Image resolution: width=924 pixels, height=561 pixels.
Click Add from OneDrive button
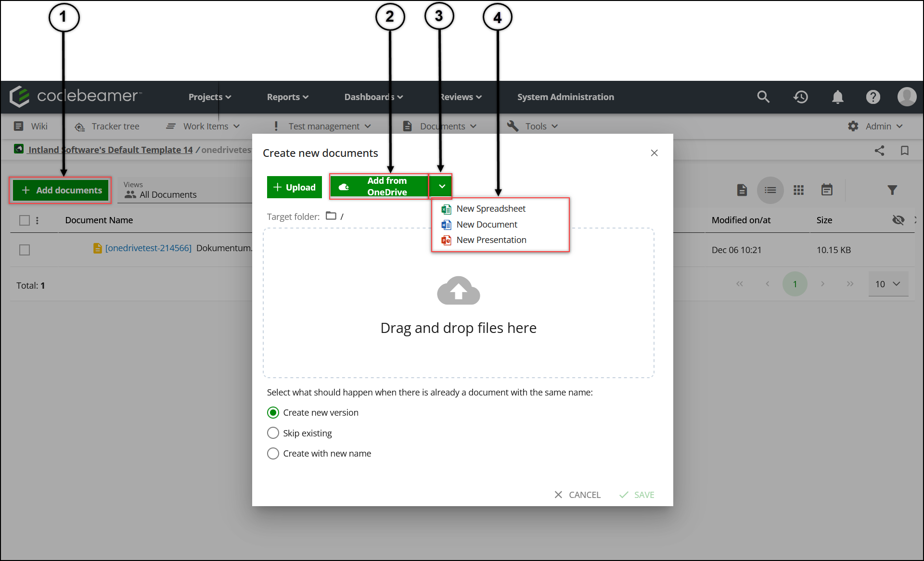[x=379, y=186]
